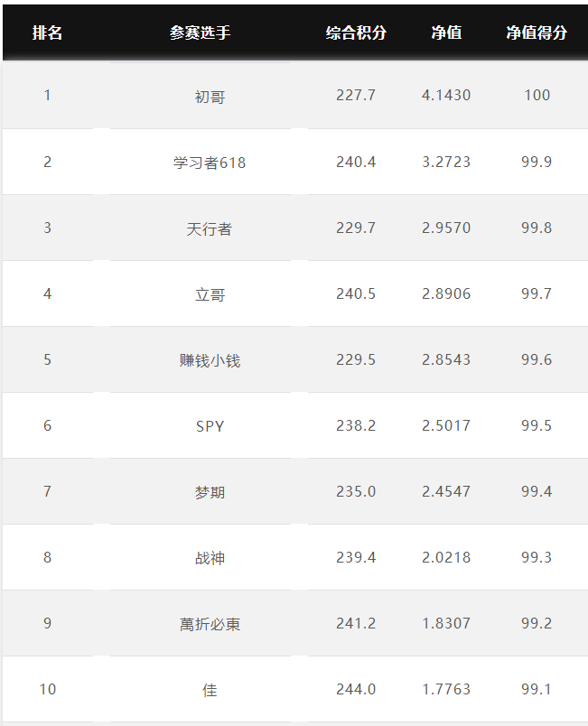Viewport: 588px width, 726px height.
Task: Select composite score 244.0
Action: click(356, 689)
